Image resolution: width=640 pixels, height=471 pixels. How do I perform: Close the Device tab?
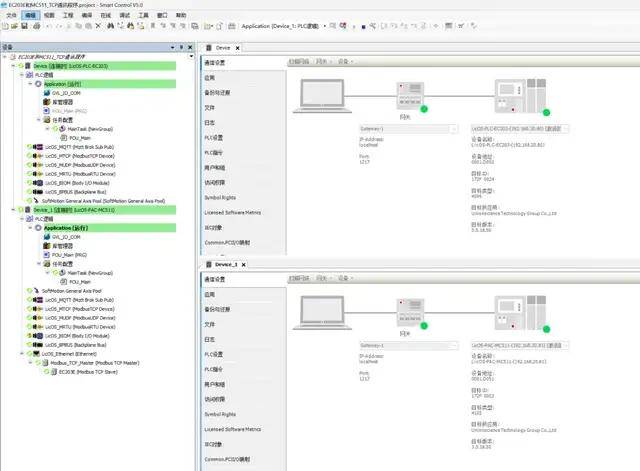pos(237,47)
